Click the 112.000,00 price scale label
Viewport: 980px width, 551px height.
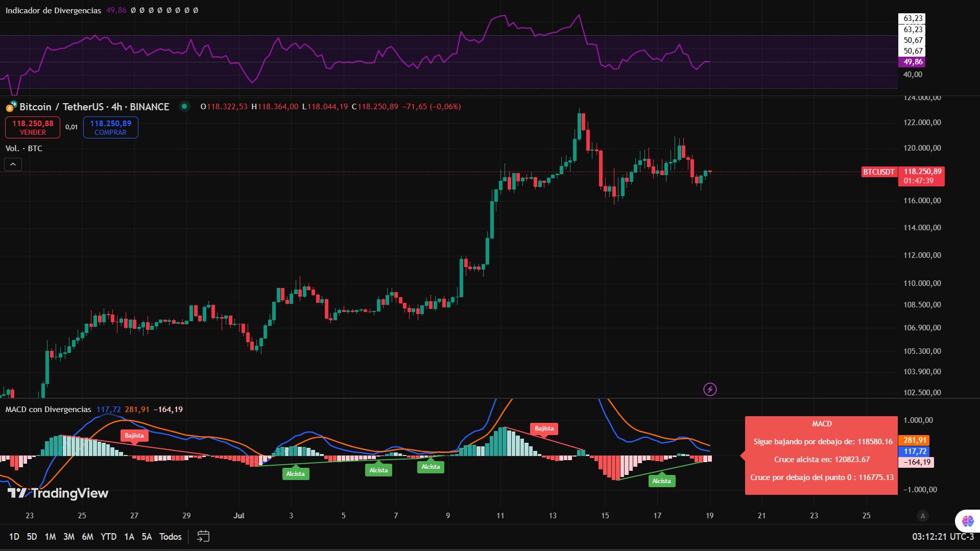[x=922, y=255]
